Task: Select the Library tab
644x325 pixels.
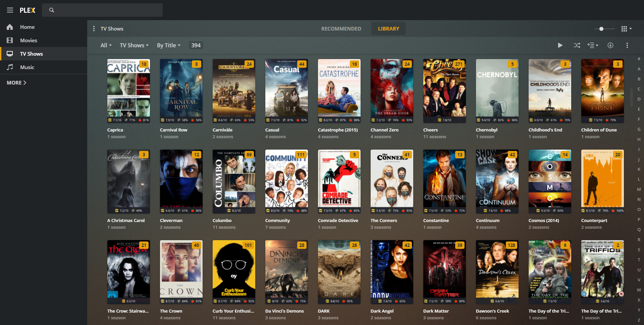Action: click(388, 29)
